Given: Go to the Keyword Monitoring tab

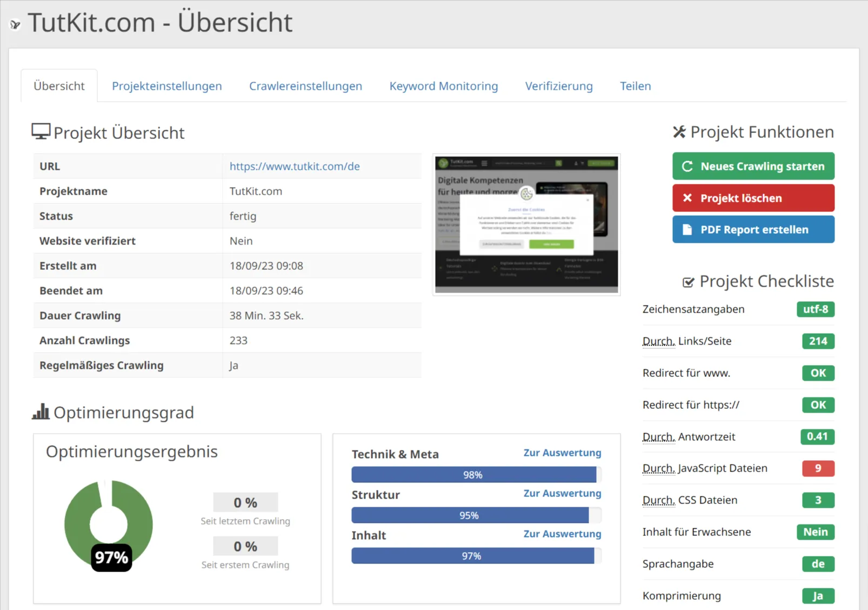Looking at the screenshot, I should 444,85.
